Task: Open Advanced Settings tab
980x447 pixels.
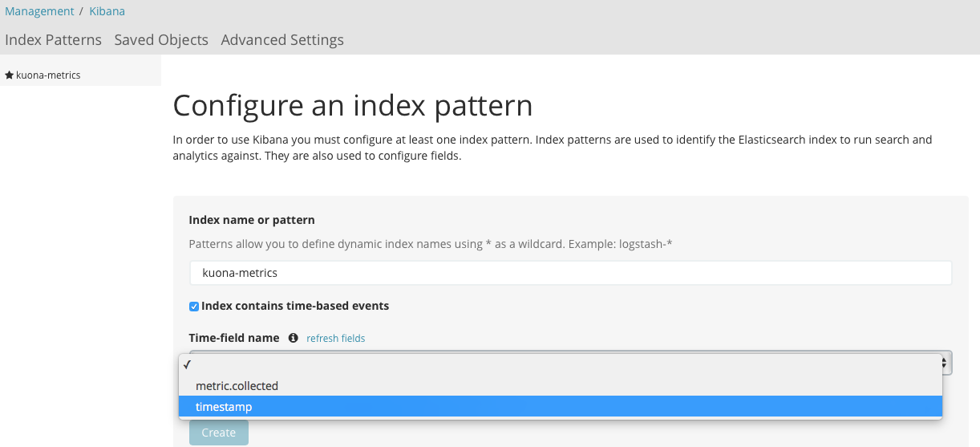Action: (x=282, y=39)
